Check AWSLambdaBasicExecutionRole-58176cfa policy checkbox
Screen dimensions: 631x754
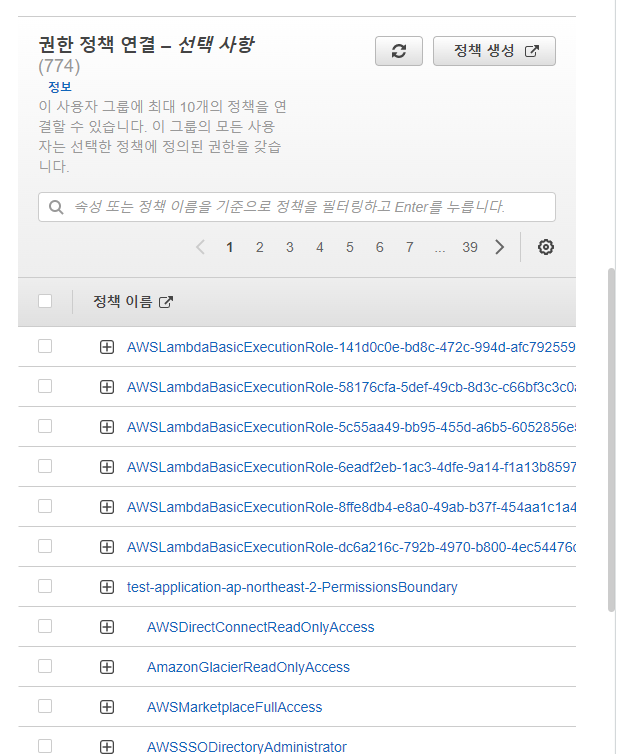(x=45, y=386)
